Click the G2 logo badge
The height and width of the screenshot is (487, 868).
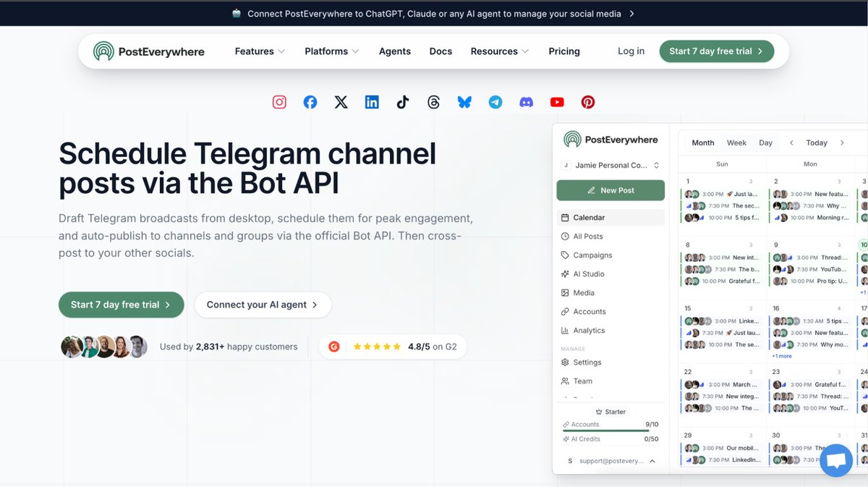[334, 347]
